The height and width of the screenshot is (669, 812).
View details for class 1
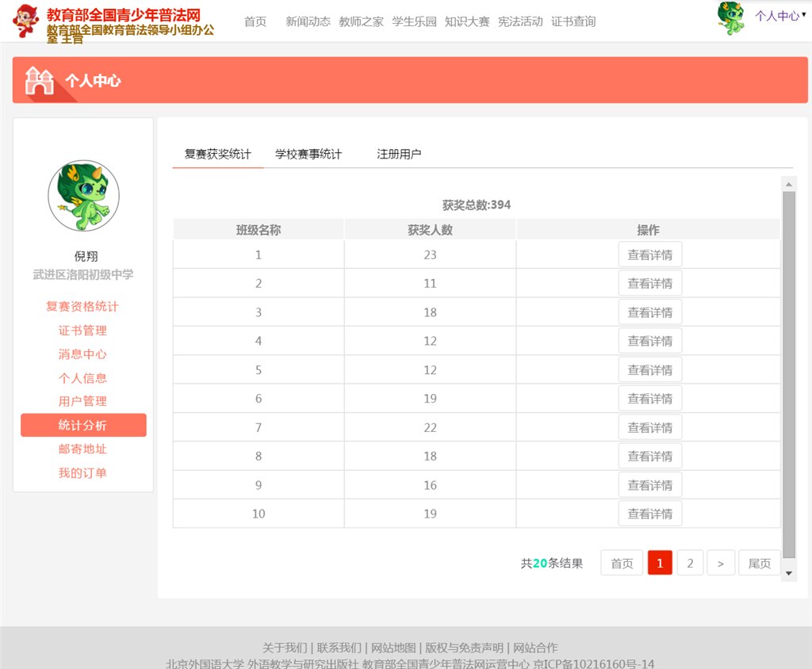(649, 255)
